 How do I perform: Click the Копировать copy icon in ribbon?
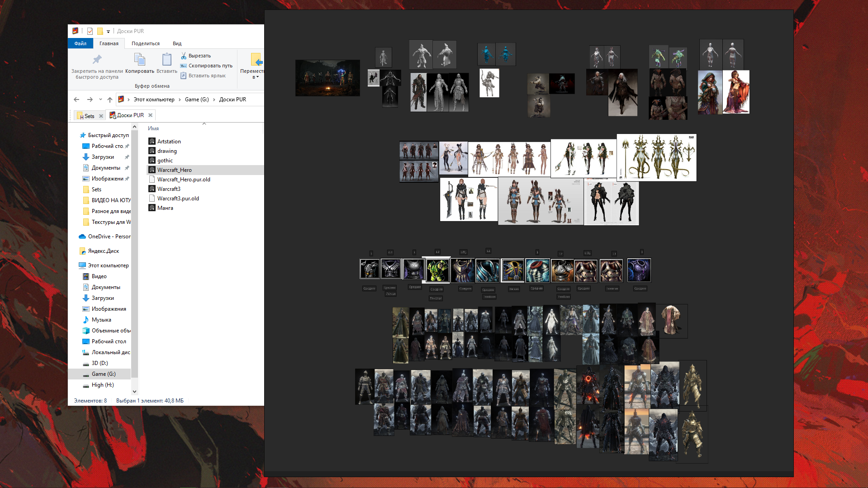coord(140,59)
